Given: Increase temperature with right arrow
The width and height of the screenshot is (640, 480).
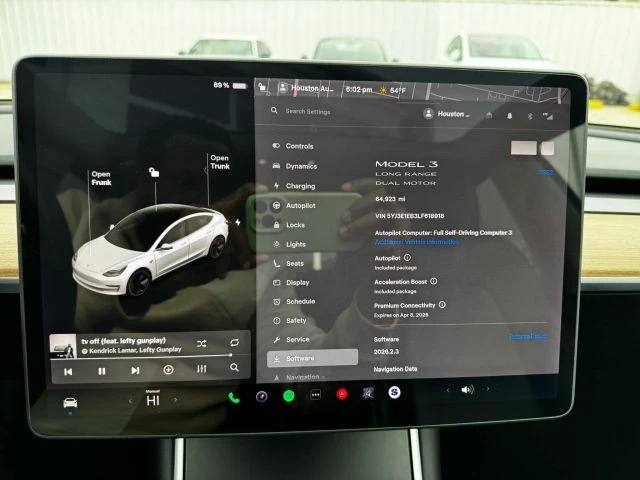Looking at the screenshot, I should click(176, 400).
